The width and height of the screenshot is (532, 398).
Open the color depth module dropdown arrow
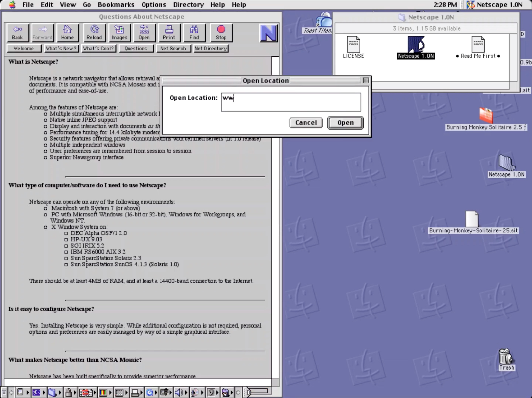[110, 392]
